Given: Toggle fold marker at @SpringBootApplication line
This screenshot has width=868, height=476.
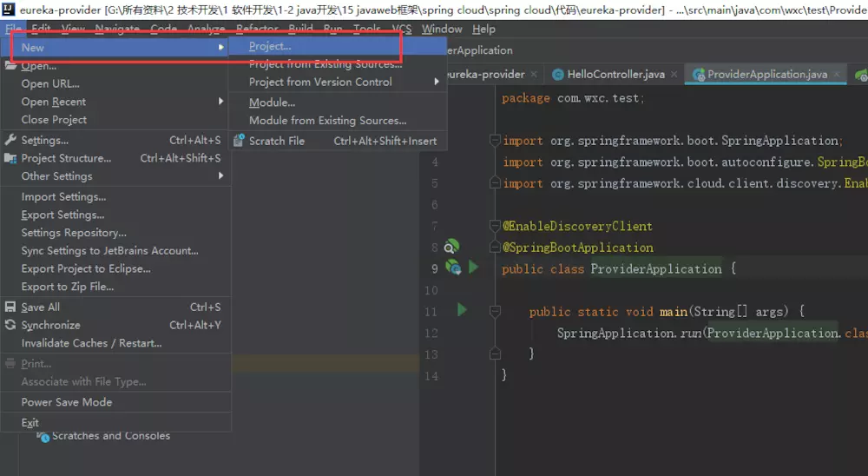Looking at the screenshot, I should [x=495, y=248].
